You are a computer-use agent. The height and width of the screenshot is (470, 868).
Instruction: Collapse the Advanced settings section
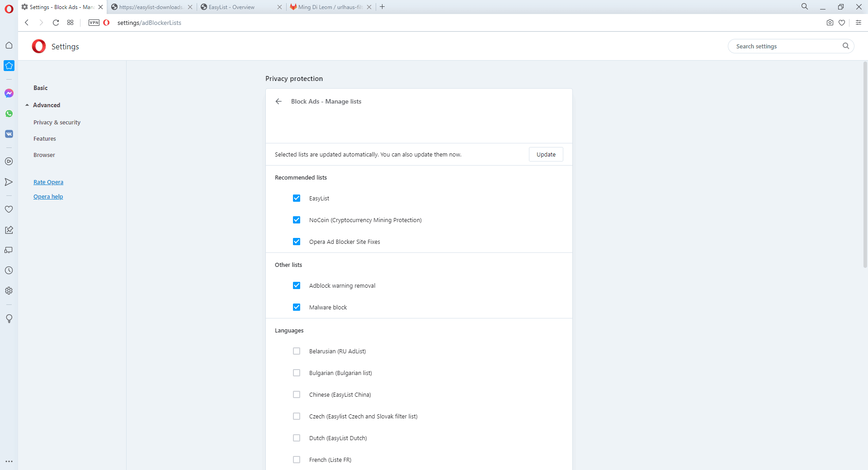tap(43, 105)
